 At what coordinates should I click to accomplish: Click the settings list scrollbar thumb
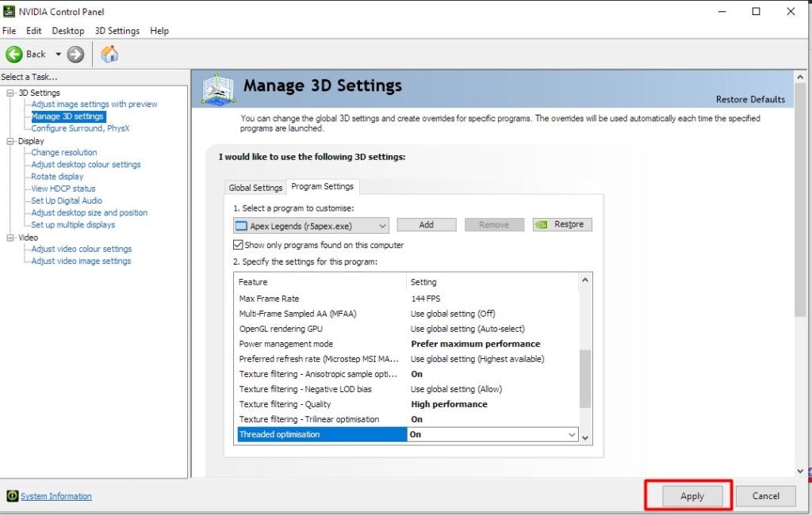click(x=585, y=379)
